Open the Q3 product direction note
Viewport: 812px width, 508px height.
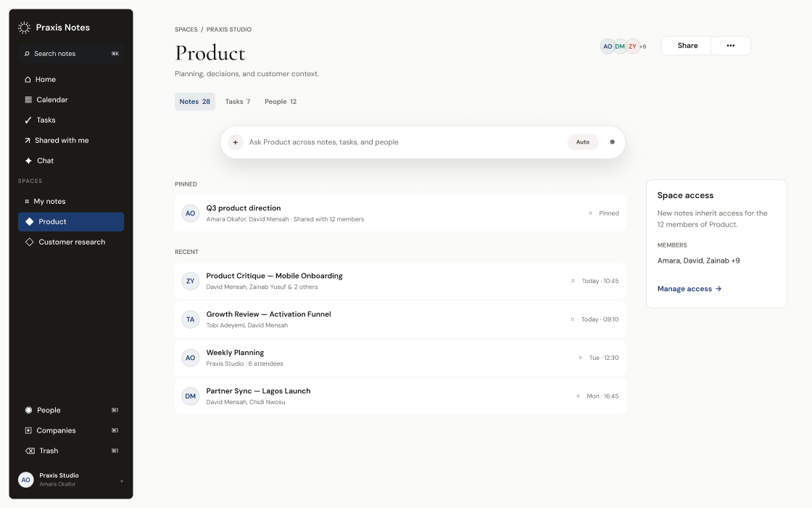[399, 213]
